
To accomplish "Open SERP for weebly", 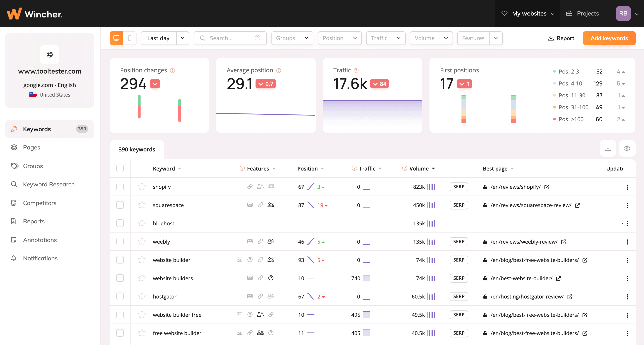I will coord(459,242).
